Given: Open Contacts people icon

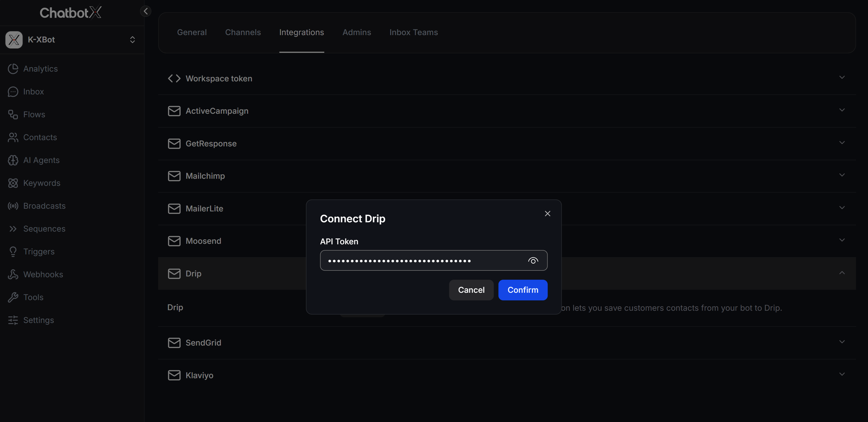Looking at the screenshot, I should pyautogui.click(x=13, y=137).
